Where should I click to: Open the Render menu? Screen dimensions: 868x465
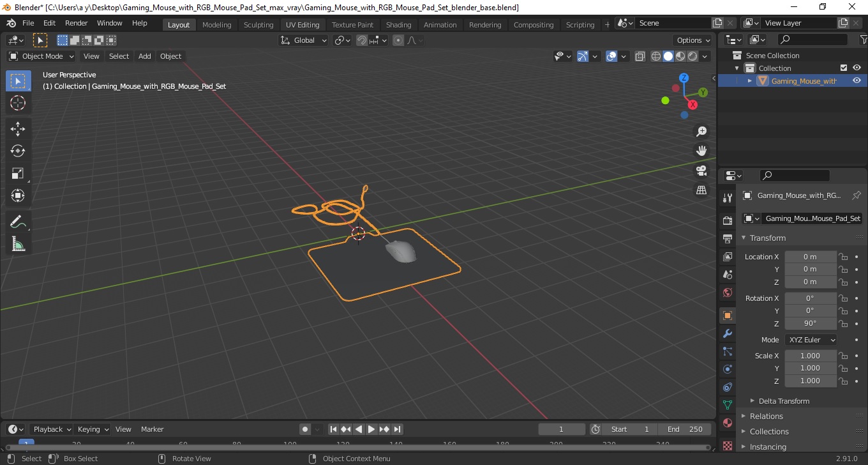pyautogui.click(x=77, y=23)
